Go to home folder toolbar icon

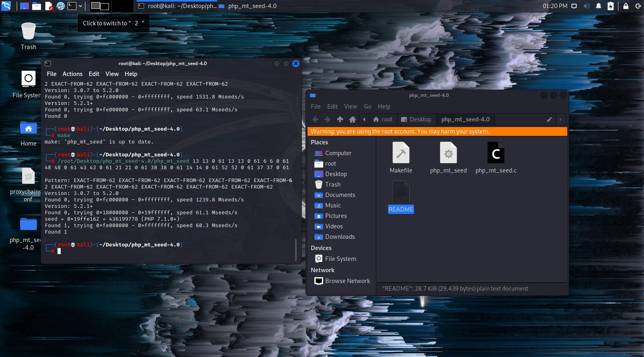(353, 119)
